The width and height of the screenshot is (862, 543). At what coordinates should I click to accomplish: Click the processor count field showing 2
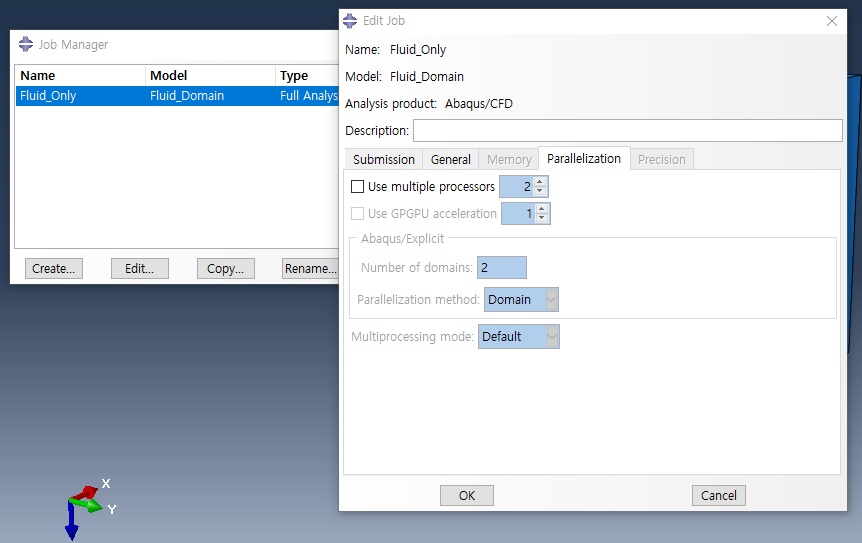[x=517, y=187]
